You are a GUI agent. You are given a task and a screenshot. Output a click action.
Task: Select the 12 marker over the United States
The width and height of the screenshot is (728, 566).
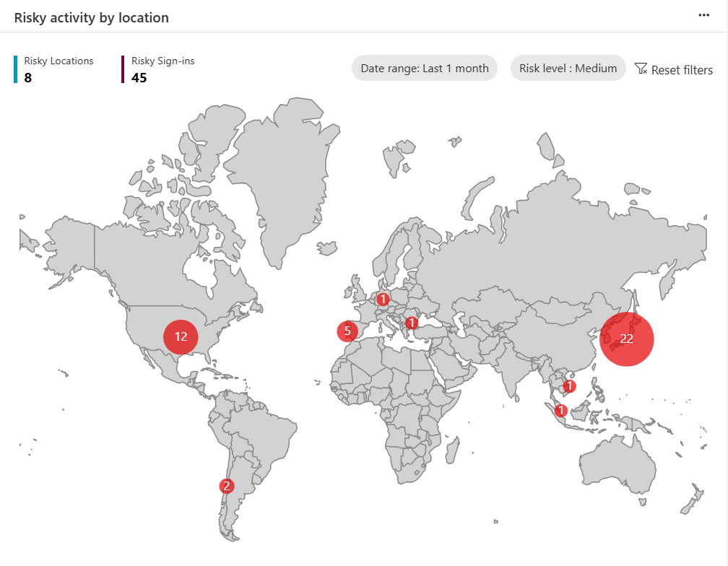coord(181,336)
